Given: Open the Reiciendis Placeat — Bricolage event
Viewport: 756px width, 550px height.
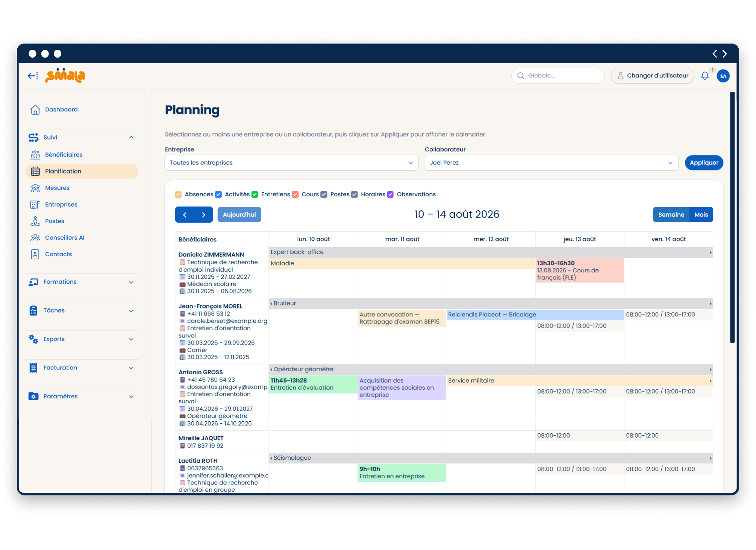Looking at the screenshot, I should point(535,315).
